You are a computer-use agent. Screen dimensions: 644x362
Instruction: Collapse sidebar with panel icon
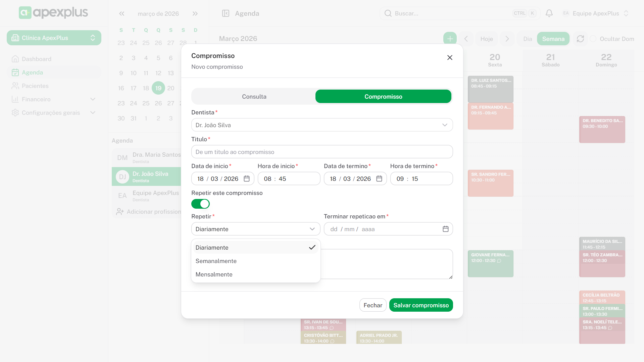pyautogui.click(x=226, y=13)
